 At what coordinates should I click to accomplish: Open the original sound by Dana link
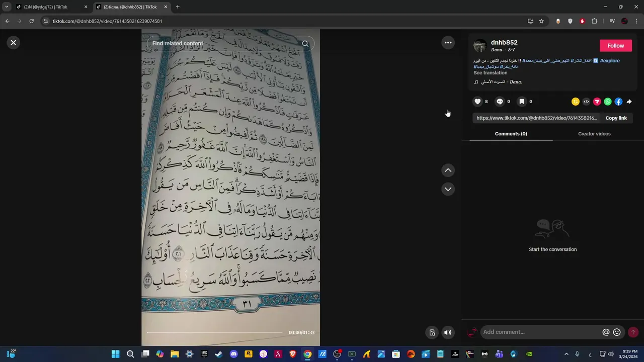coord(501,82)
